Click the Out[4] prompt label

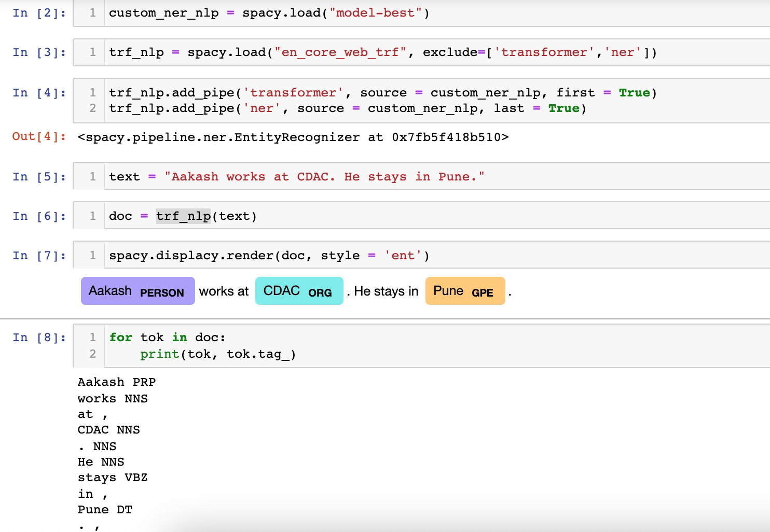tap(40, 136)
